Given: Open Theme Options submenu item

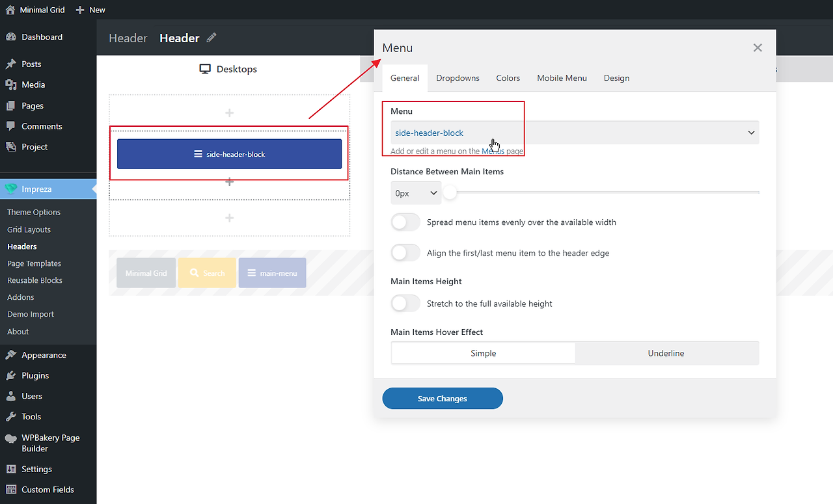Looking at the screenshot, I should point(34,212).
